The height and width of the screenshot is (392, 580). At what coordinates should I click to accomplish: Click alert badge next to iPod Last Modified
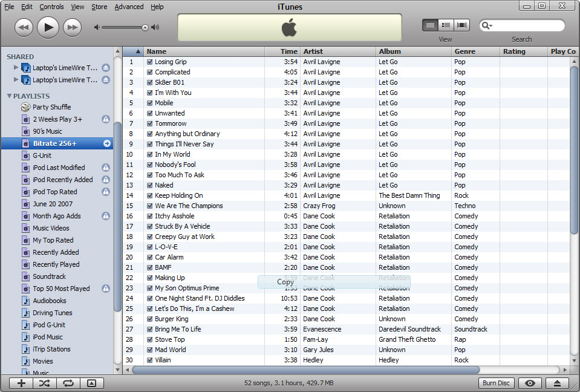click(x=106, y=168)
